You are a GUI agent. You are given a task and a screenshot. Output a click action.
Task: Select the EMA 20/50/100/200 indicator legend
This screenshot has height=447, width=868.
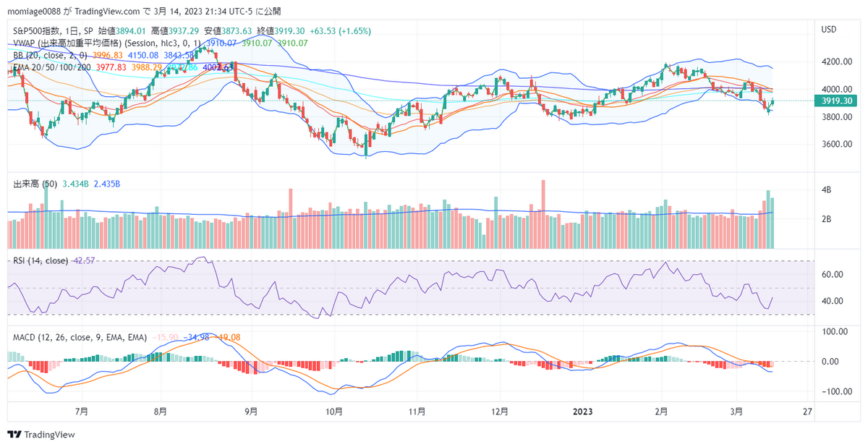click(x=52, y=67)
